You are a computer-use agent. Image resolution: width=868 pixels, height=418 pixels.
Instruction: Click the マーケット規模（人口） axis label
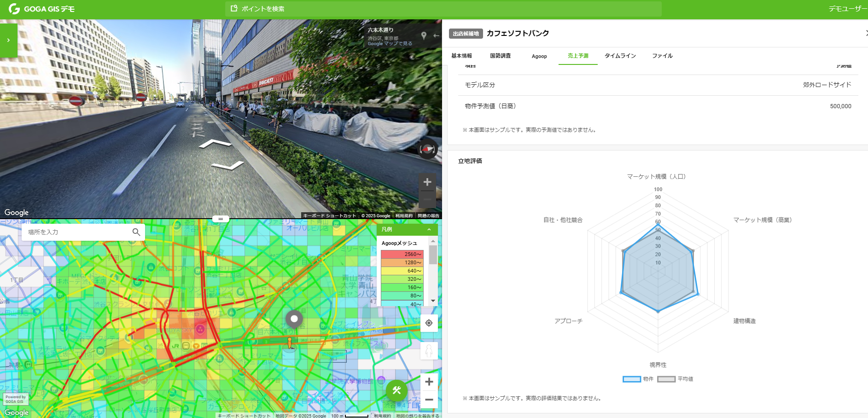[656, 176]
